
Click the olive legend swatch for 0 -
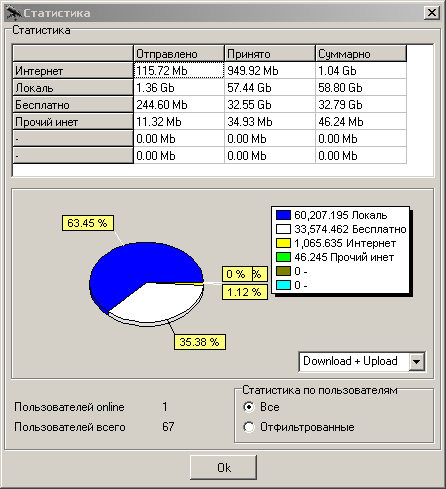coord(283,271)
